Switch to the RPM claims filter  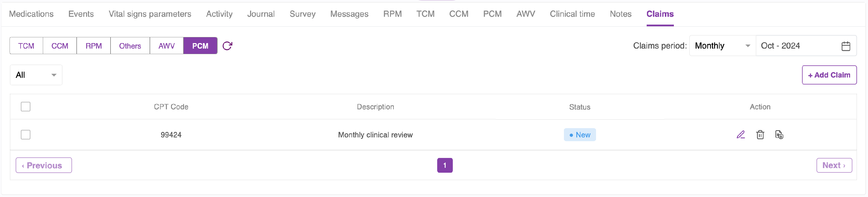94,46
